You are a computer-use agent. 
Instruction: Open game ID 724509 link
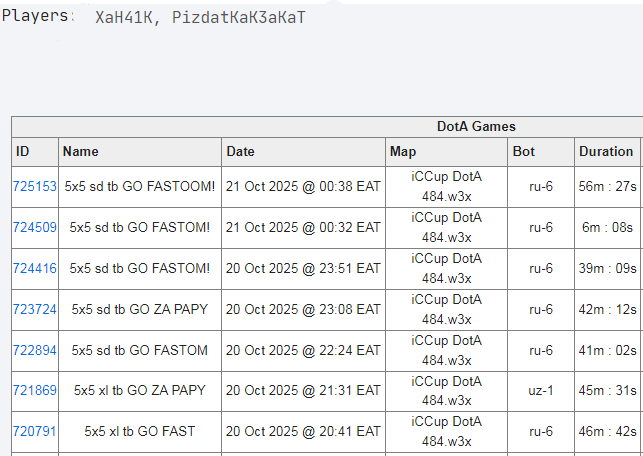click(x=34, y=227)
